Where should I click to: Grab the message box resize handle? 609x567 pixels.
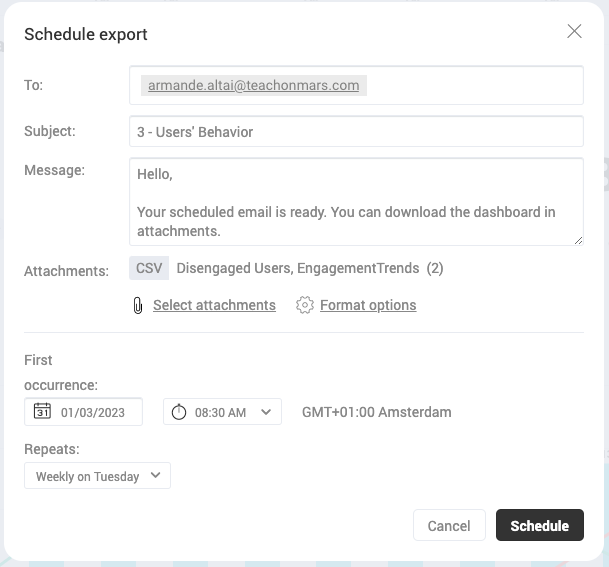point(578,241)
